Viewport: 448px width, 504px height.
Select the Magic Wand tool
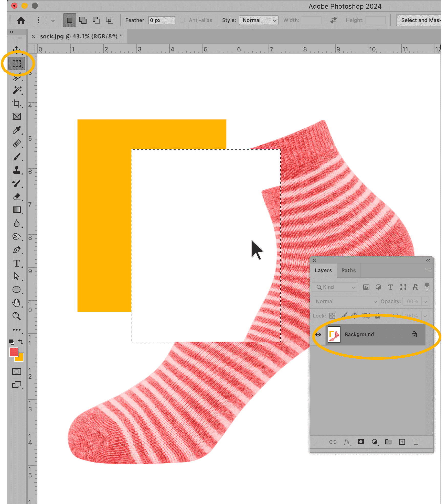coord(17,90)
